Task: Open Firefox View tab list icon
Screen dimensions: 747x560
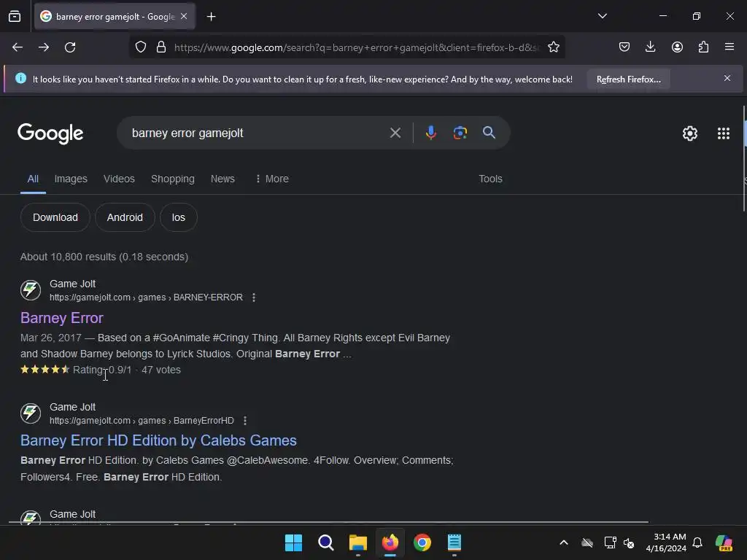Action: pos(15,17)
